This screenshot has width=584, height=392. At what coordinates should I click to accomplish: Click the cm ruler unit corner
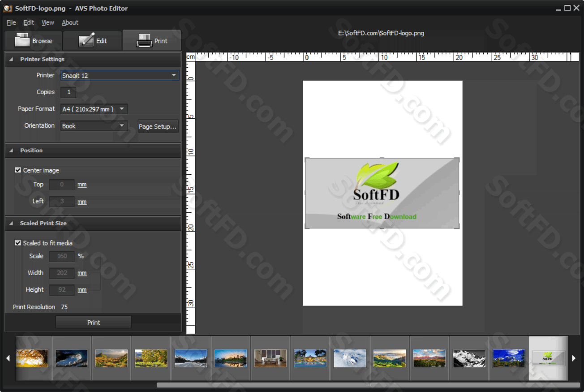point(191,57)
